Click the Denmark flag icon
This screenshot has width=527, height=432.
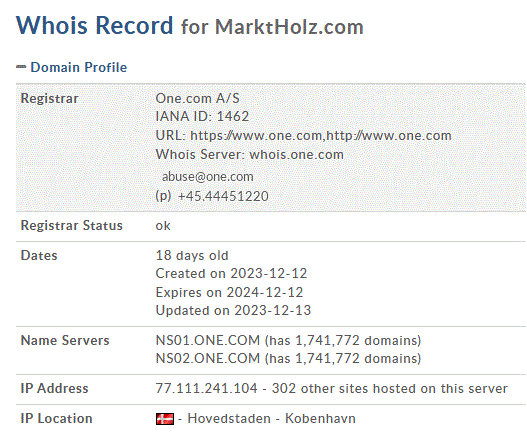[x=165, y=419]
